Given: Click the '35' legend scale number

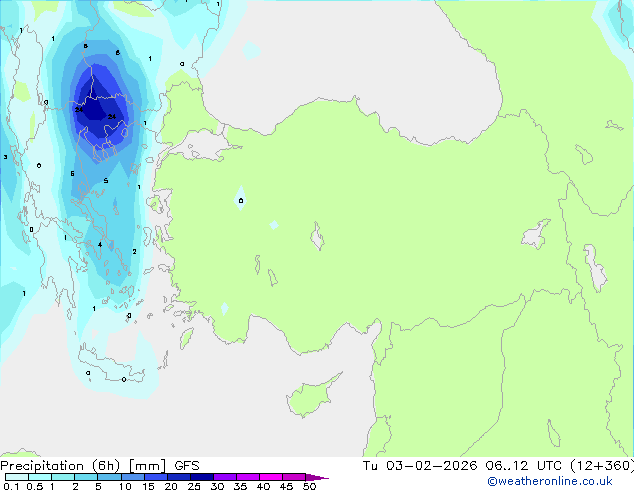Looking at the screenshot, I should [x=240, y=486].
